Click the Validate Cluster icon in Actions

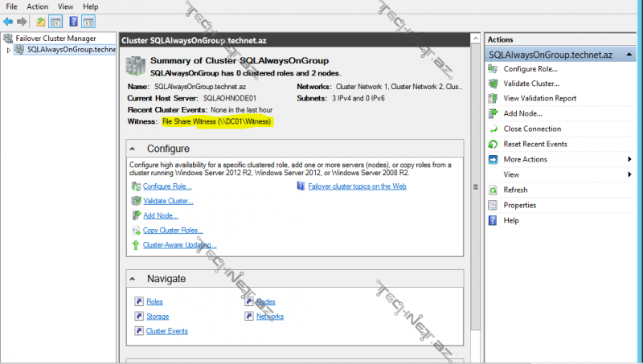(494, 83)
